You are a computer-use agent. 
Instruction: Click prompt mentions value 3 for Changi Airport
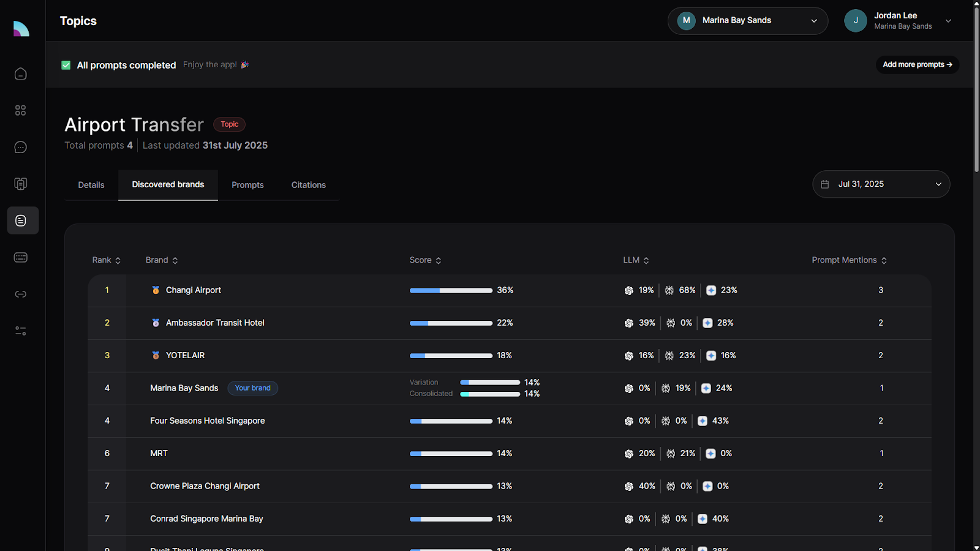pos(881,290)
